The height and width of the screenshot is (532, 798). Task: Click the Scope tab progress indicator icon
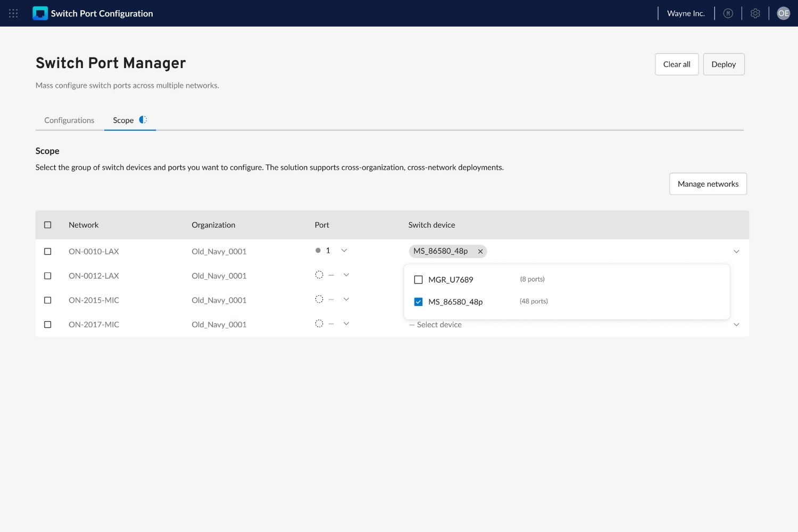143,120
